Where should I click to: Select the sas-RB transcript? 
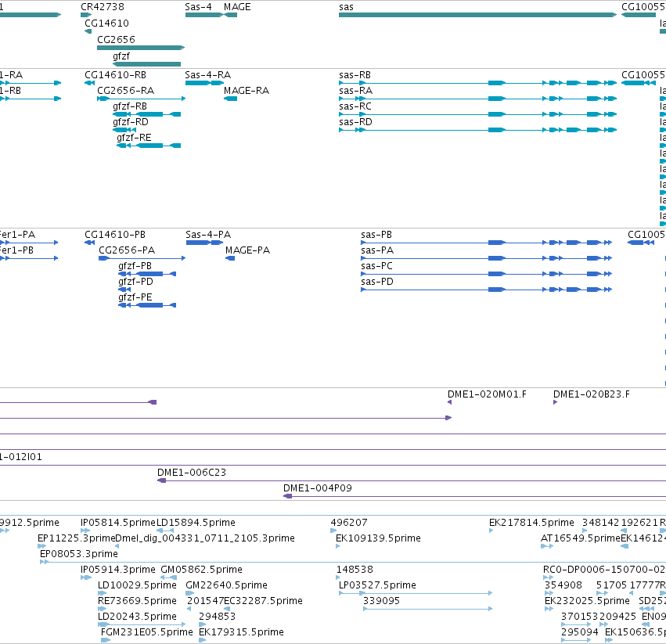pos(478,83)
